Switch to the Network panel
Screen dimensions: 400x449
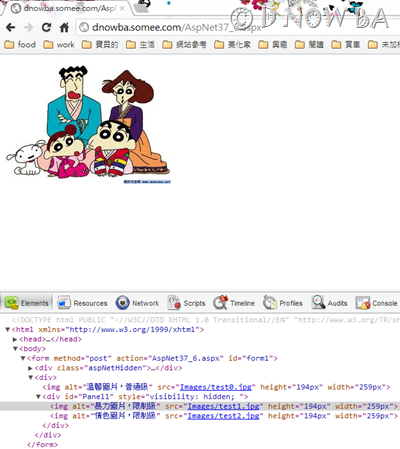point(137,303)
